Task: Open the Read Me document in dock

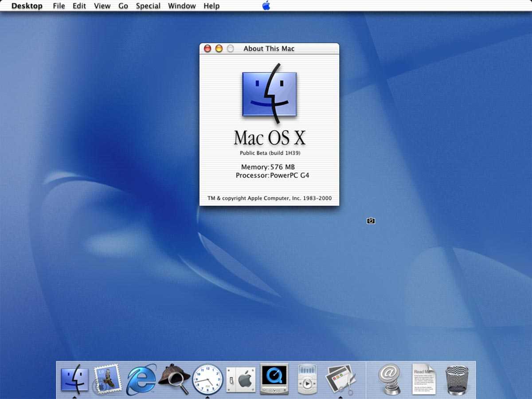Action: pos(423,379)
